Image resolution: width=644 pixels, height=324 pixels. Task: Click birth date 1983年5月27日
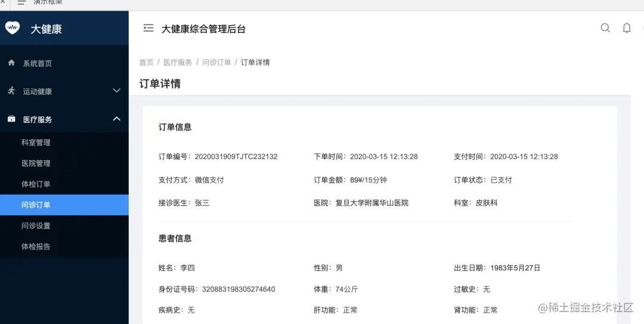tap(515, 268)
